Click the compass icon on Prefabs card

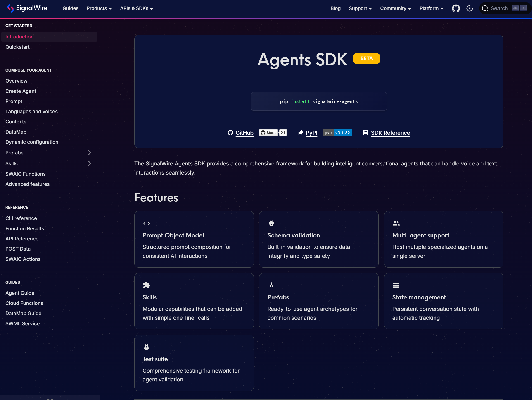271,285
